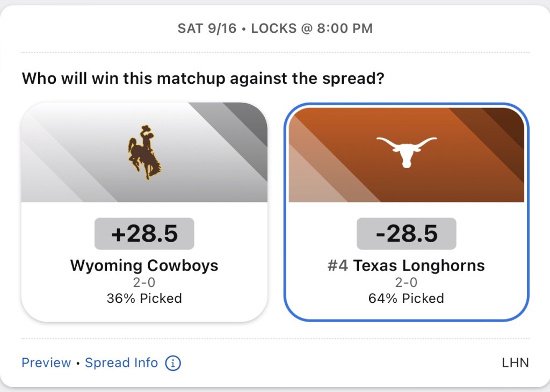Click the Wyoming Cowboys bucking horse logo

144,153
